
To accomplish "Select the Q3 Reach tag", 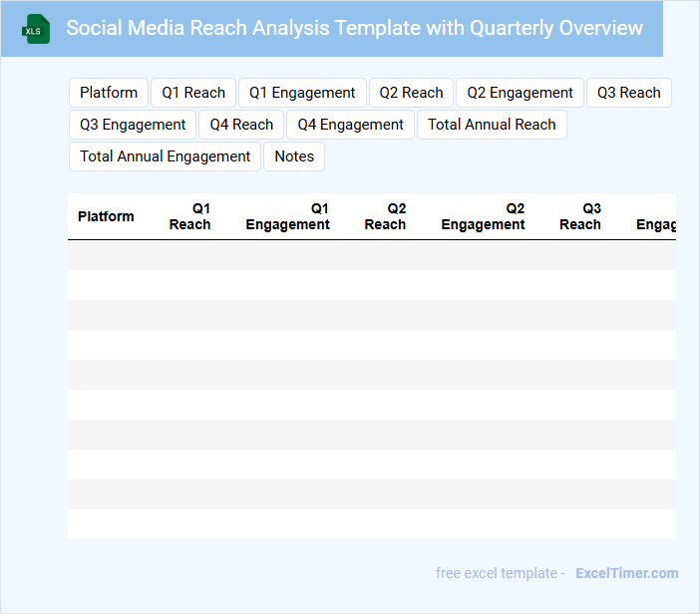I will [628, 93].
